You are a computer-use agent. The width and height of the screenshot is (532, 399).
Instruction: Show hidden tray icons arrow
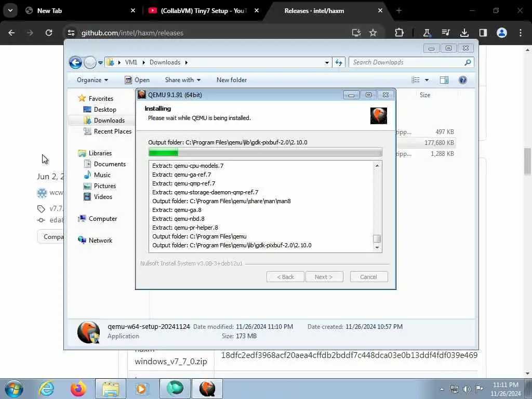[x=442, y=389]
